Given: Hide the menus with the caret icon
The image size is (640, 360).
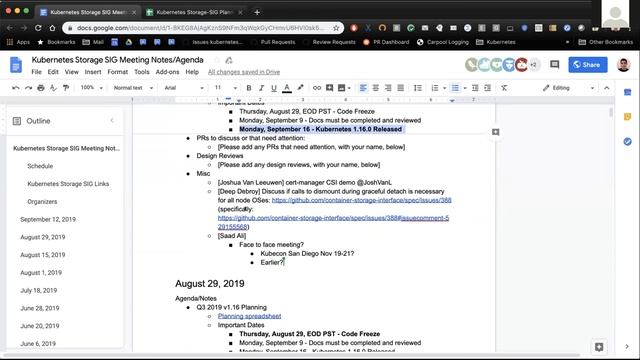Looking at the screenshot, I should click(607, 88).
